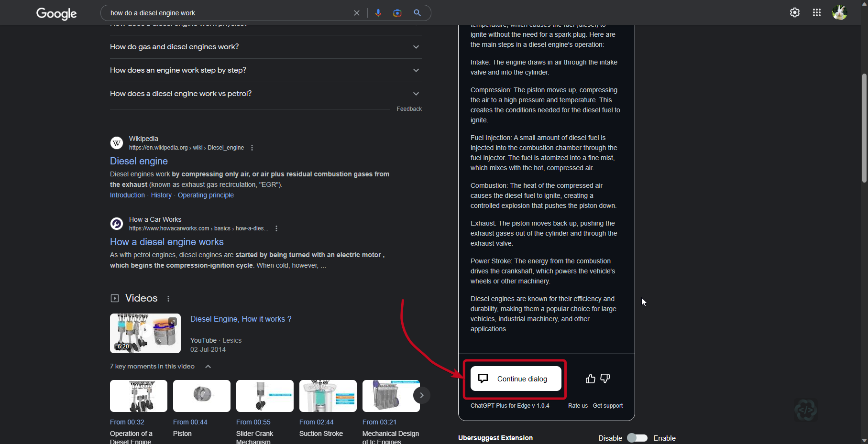Viewport: 868px width, 444px height.
Task: Open Operation of a Diesel Engine thumbnail
Action: [x=139, y=396]
